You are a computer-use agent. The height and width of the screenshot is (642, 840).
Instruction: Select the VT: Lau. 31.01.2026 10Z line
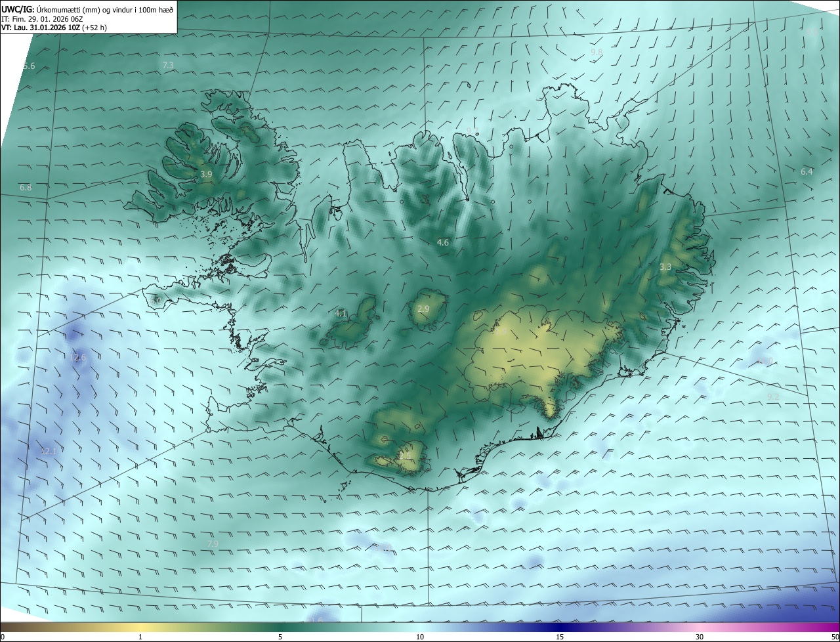(x=54, y=28)
